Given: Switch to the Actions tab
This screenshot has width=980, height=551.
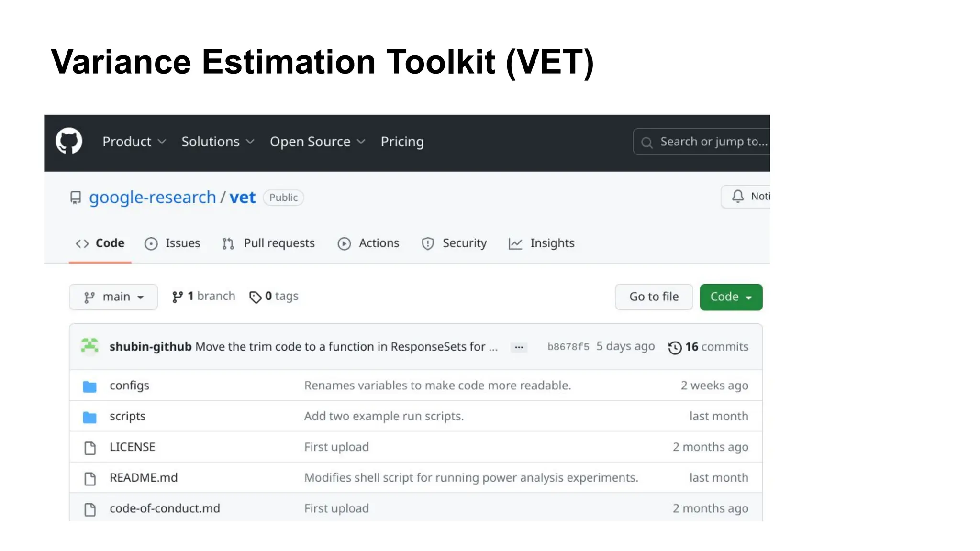Looking at the screenshot, I should pyautogui.click(x=368, y=243).
